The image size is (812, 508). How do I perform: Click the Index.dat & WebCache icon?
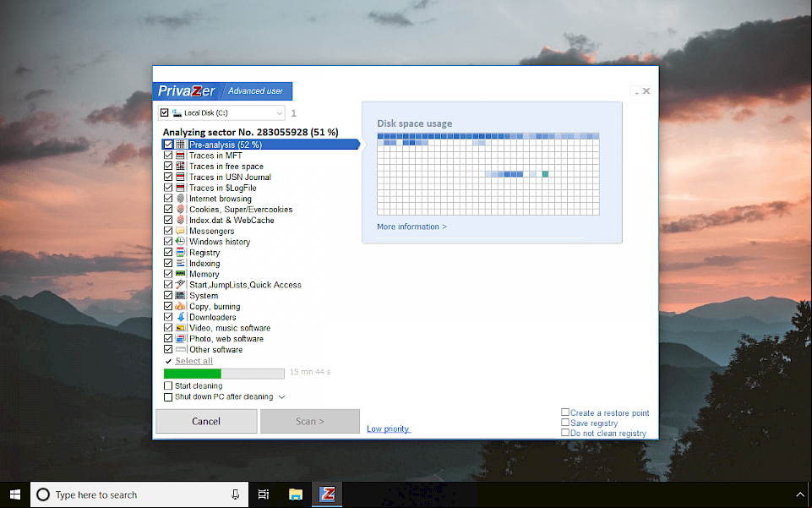180,220
